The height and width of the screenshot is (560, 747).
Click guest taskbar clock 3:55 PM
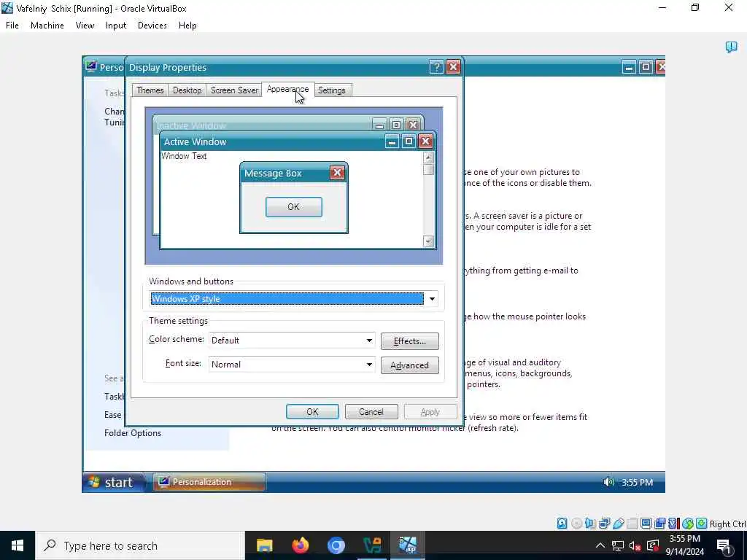click(637, 483)
